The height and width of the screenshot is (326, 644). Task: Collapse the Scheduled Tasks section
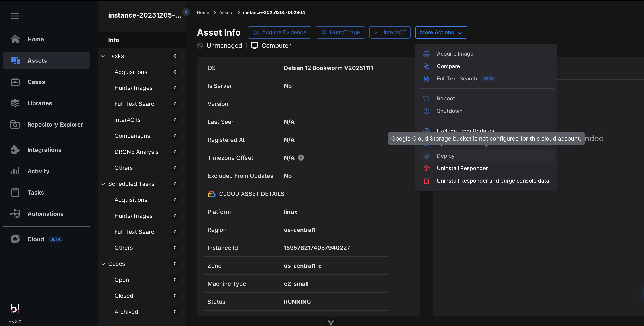103,184
